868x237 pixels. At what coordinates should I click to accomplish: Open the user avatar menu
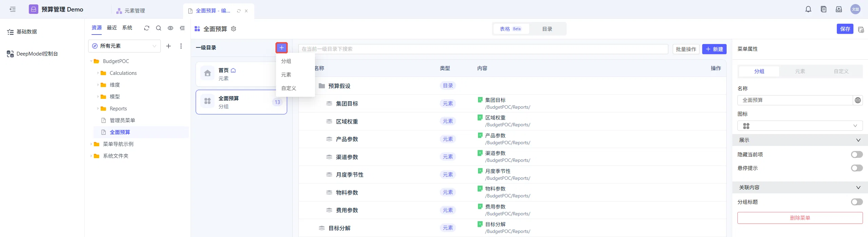coord(855,9)
